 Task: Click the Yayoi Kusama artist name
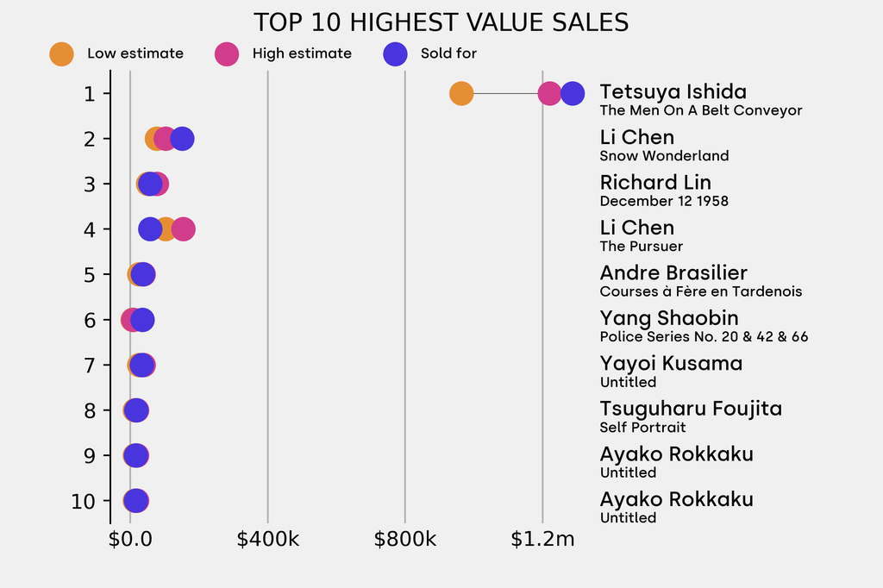pyautogui.click(x=671, y=363)
